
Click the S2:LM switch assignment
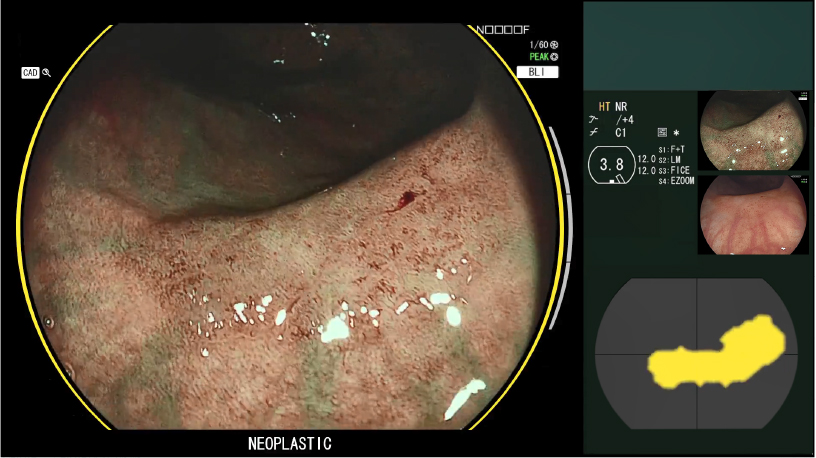[x=670, y=160]
